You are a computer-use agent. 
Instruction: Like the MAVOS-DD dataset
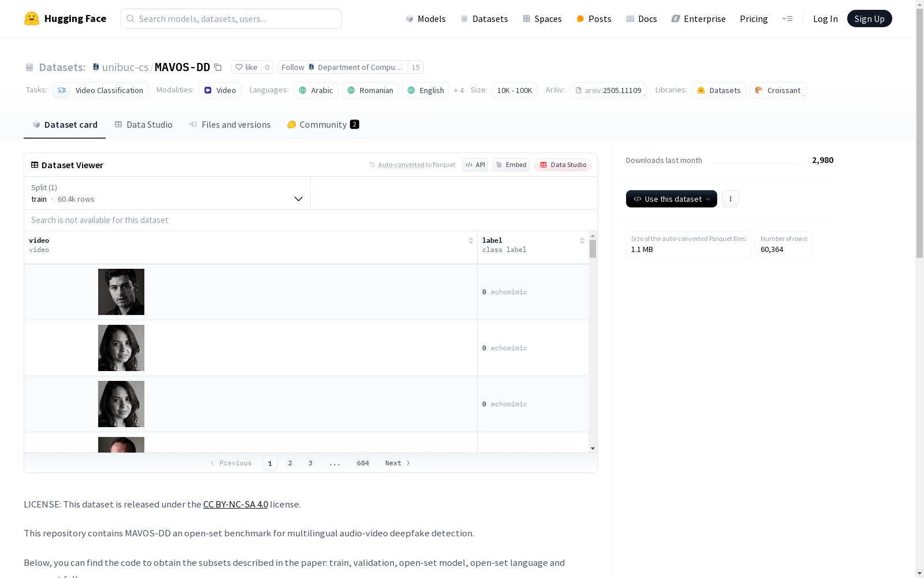[246, 67]
